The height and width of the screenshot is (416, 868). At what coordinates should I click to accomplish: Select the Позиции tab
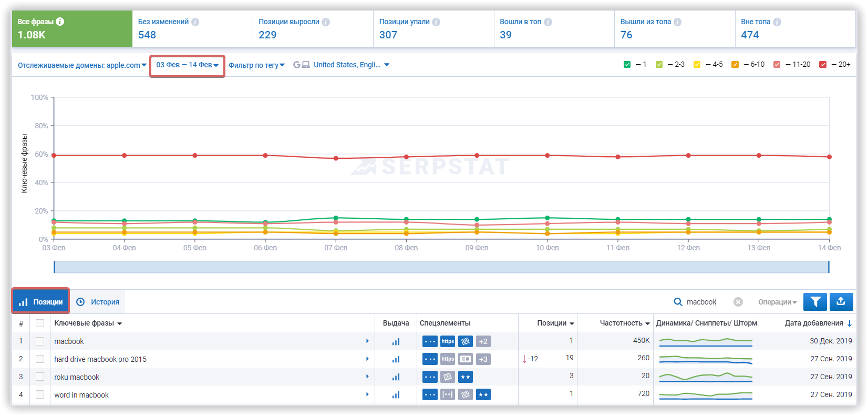[41, 302]
